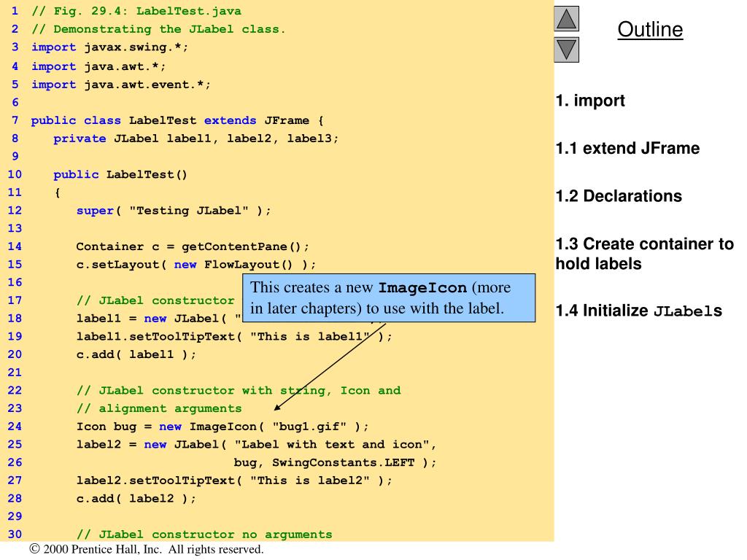Select '1.3 Create container to hold labels'
This screenshot has height=560, width=747.
click(644, 254)
